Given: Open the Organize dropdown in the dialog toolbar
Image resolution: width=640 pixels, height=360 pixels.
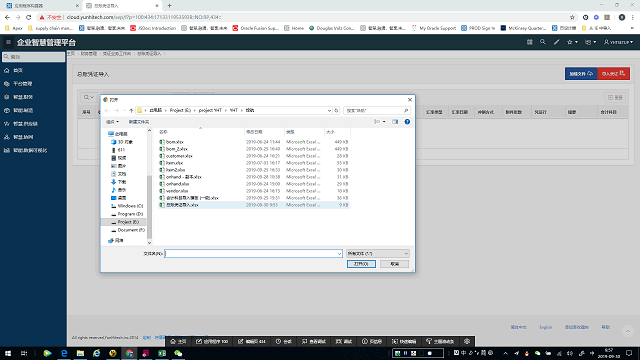Looking at the screenshot, I should coord(112,122).
